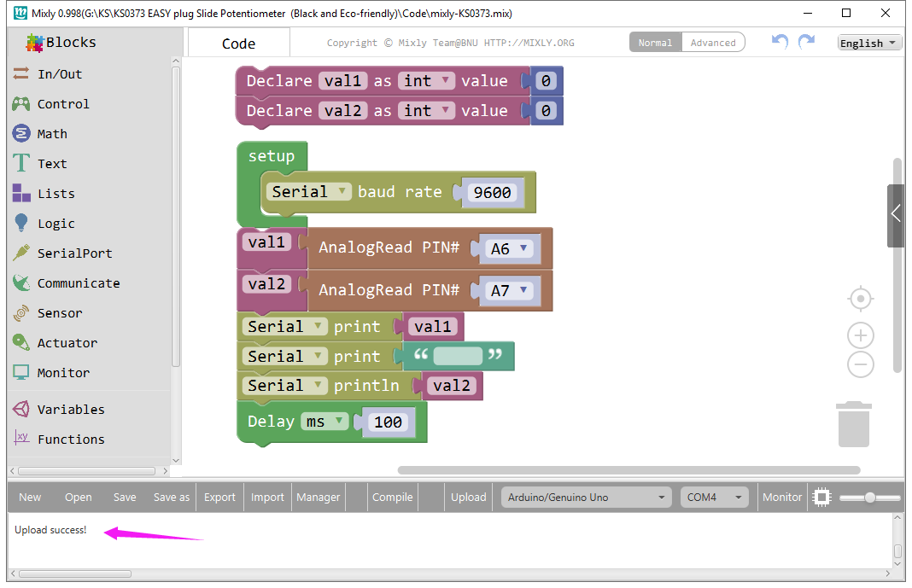This screenshot has height=588, width=912.
Task: Click the undo arrow icon
Action: (x=779, y=42)
